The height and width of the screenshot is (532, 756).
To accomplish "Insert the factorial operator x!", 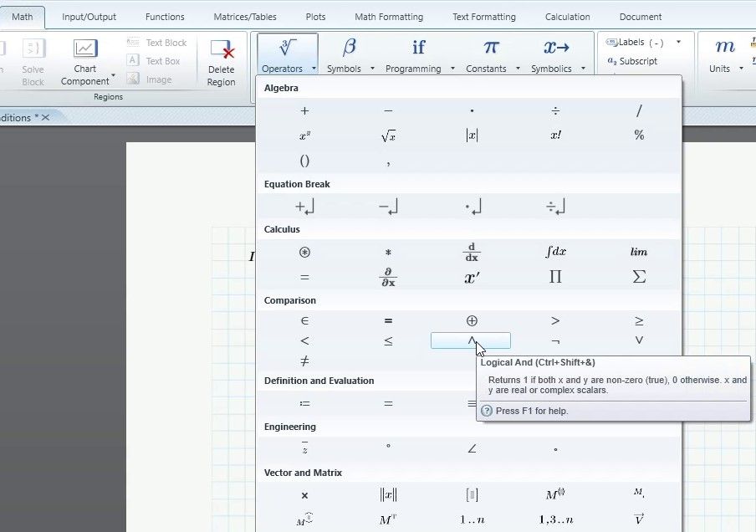I will (555, 136).
